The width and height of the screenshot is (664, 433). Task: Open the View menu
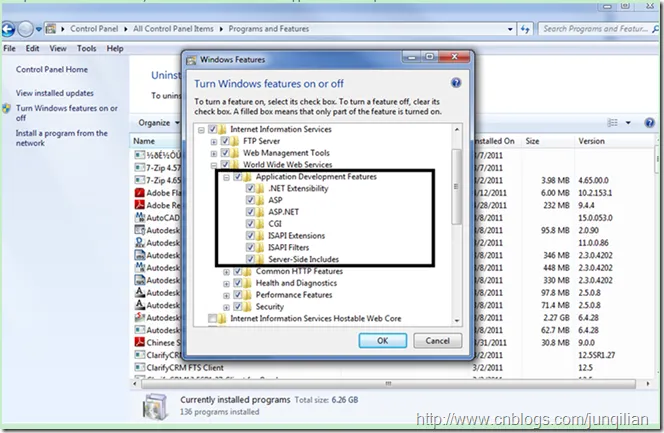click(58, 48)
